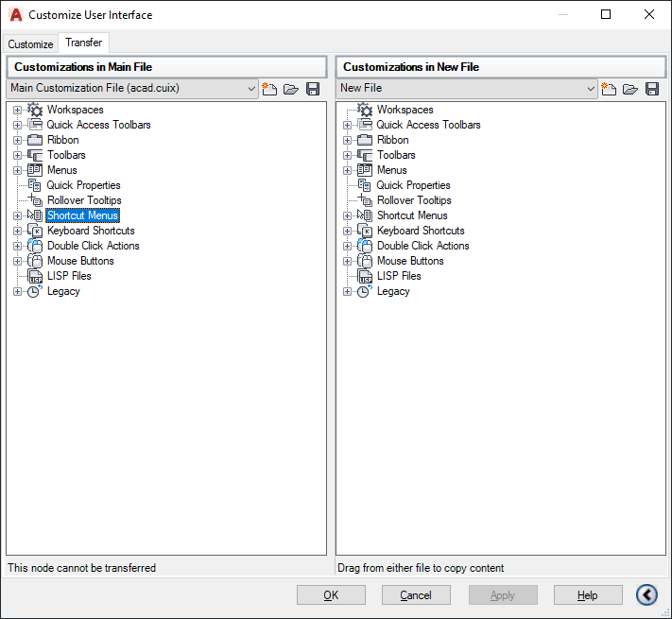Expand Ribbon node in new file tree
Image resolution: width=672 pixels, height=619 pixels.
347,140
